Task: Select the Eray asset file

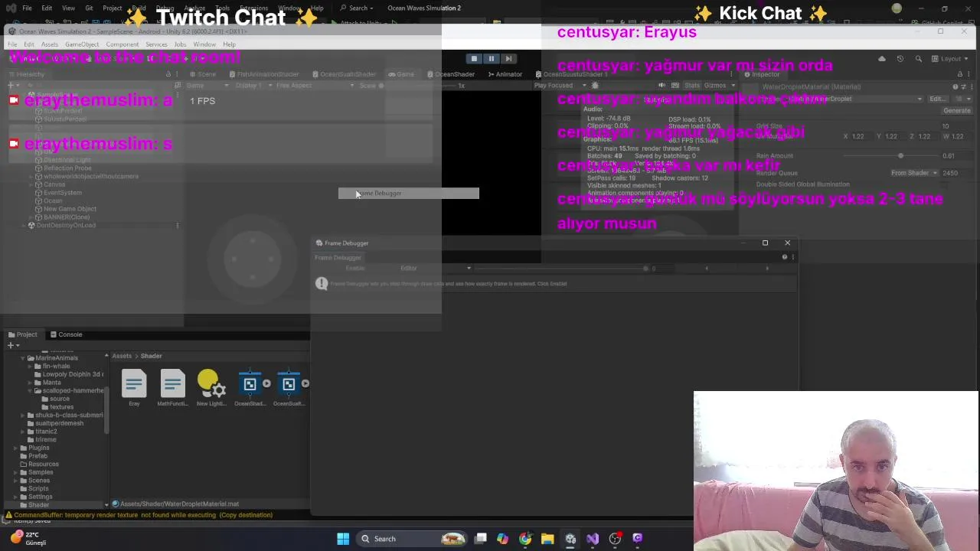Action: pos(134,389)
